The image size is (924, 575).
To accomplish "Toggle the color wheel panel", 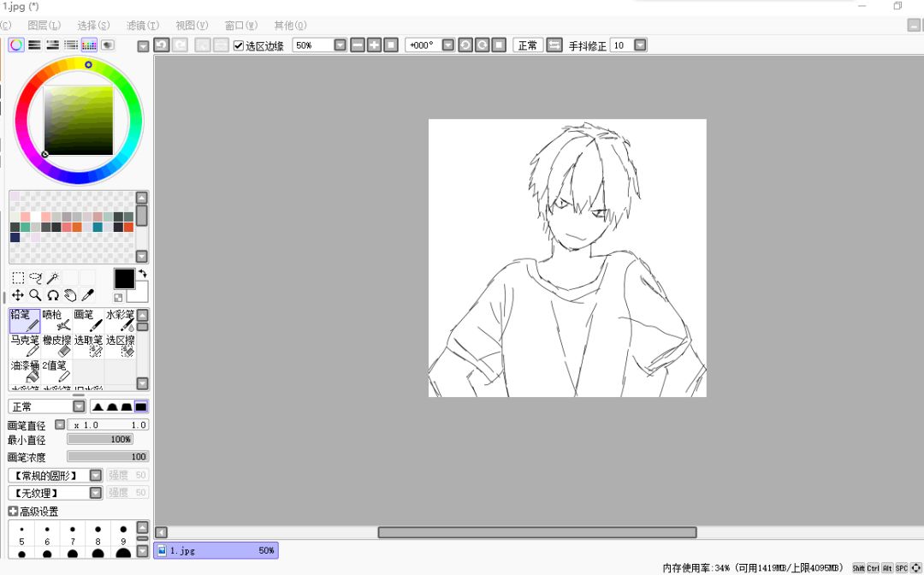I will [16, 44].
